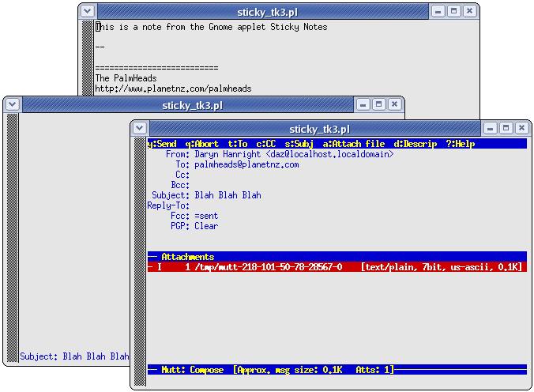Click the sticky_tk3.pl title bar of the back note window

[263, 12]
